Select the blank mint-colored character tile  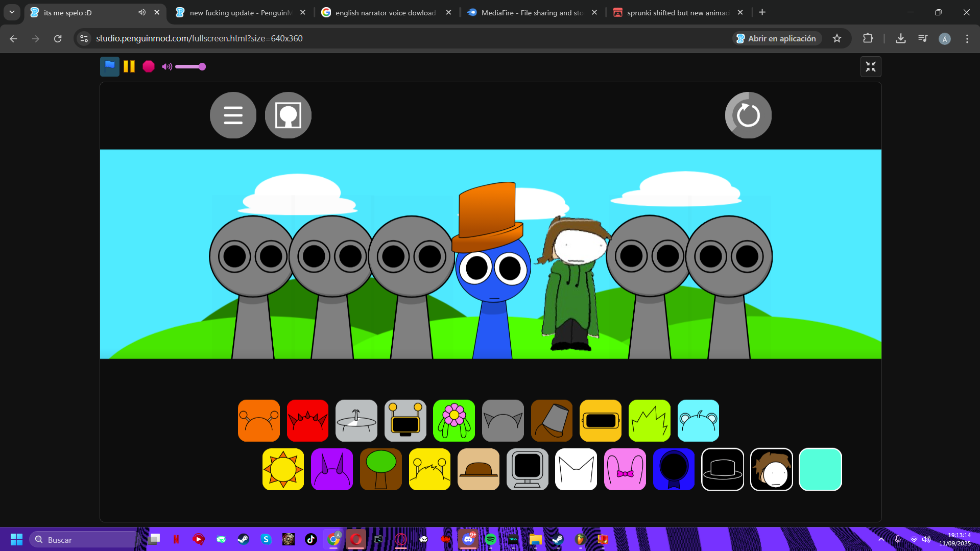coord(820,469)
